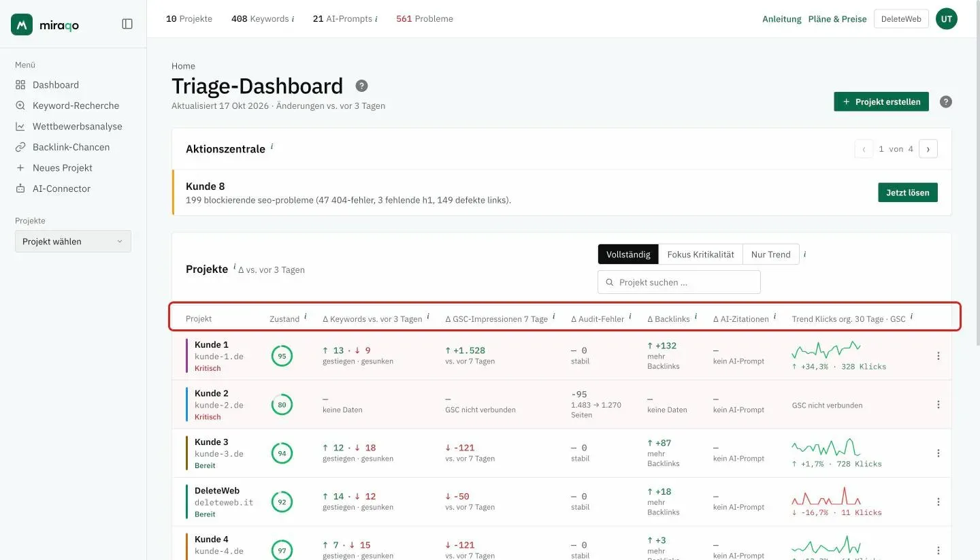Screen dimensions: 980x560
Task: Click the info icon next to Zustand column
Action: click(x=306, y=316)
